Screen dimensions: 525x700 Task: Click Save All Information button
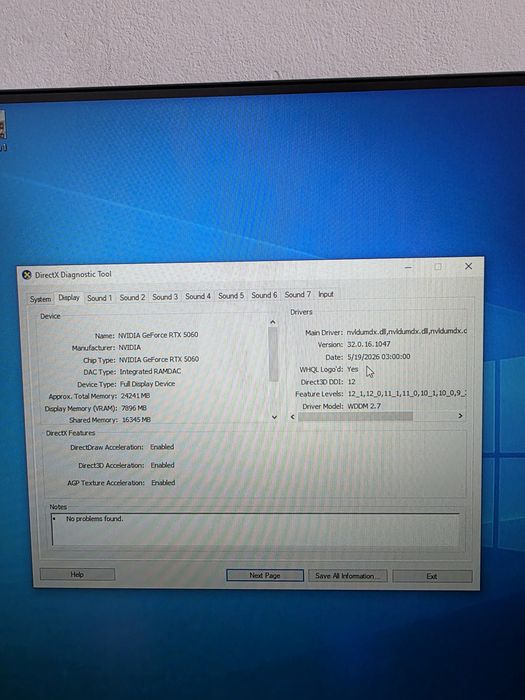(x=347, y=576)
